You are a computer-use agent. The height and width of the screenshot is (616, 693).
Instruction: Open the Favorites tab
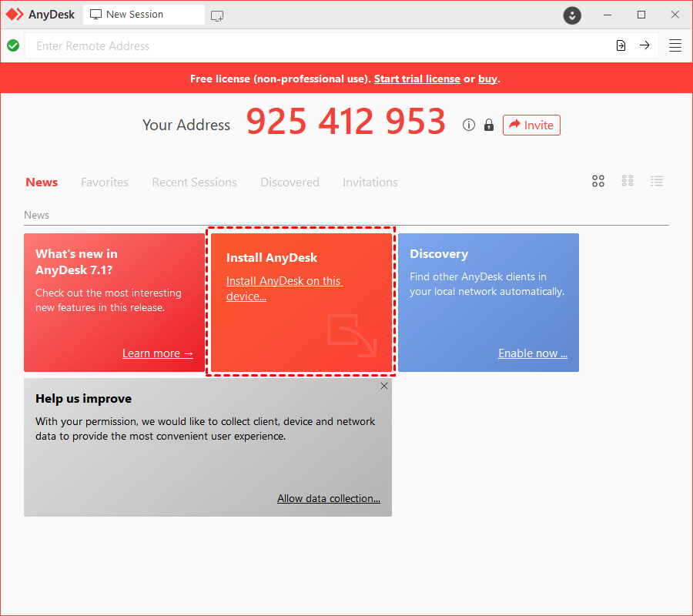[x=105, y=182]
